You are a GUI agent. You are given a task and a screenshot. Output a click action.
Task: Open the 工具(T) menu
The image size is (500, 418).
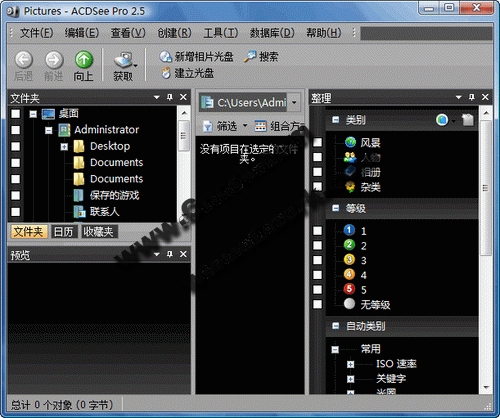(221, 33)
